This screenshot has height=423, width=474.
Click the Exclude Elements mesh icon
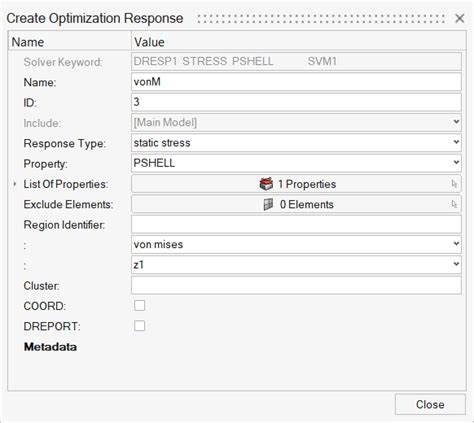268,204
